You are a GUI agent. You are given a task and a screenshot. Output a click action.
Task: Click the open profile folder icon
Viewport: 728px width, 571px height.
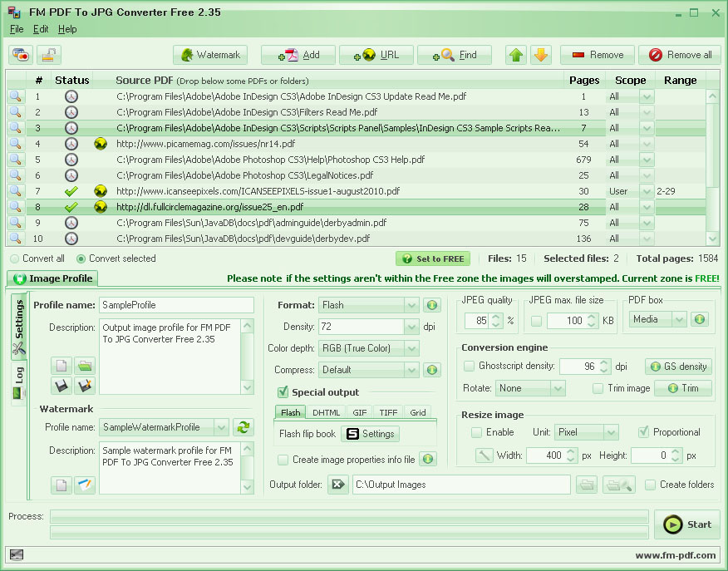pyautogui.click(x=85, y=366)
